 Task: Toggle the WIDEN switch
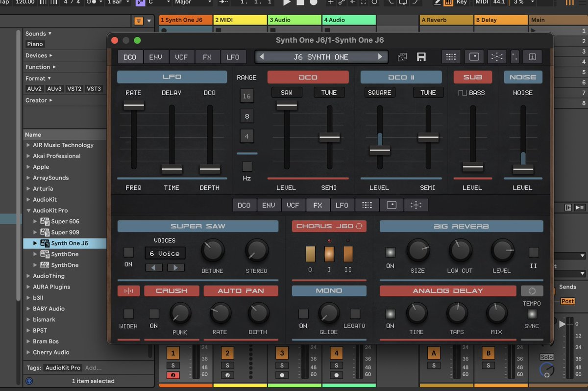tap(128, 314)
